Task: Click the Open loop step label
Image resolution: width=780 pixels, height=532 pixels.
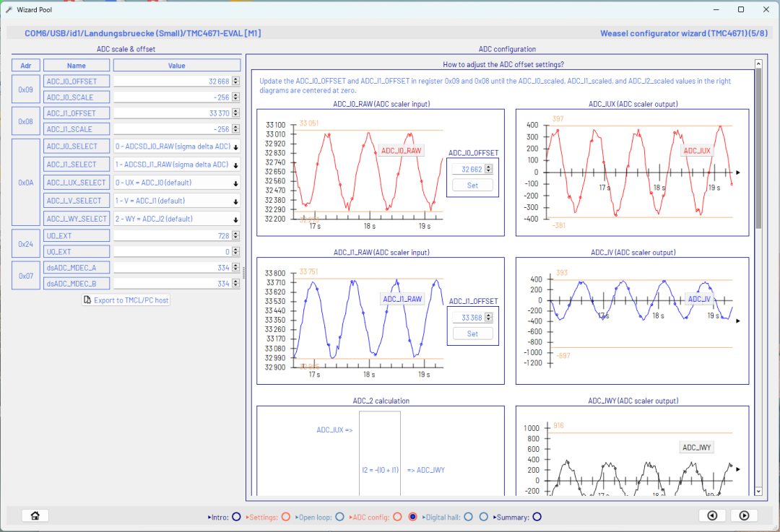Action: 316,517
